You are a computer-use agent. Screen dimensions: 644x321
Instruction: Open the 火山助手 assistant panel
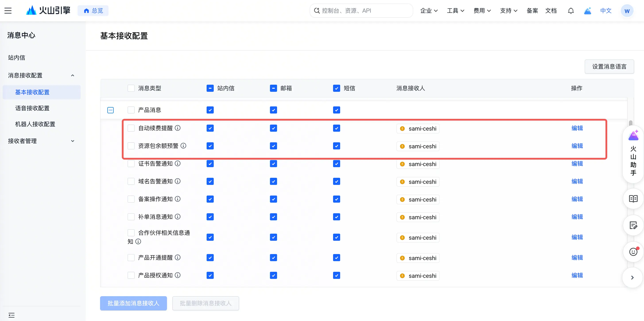pyautogui.click(x=633, y=154)
